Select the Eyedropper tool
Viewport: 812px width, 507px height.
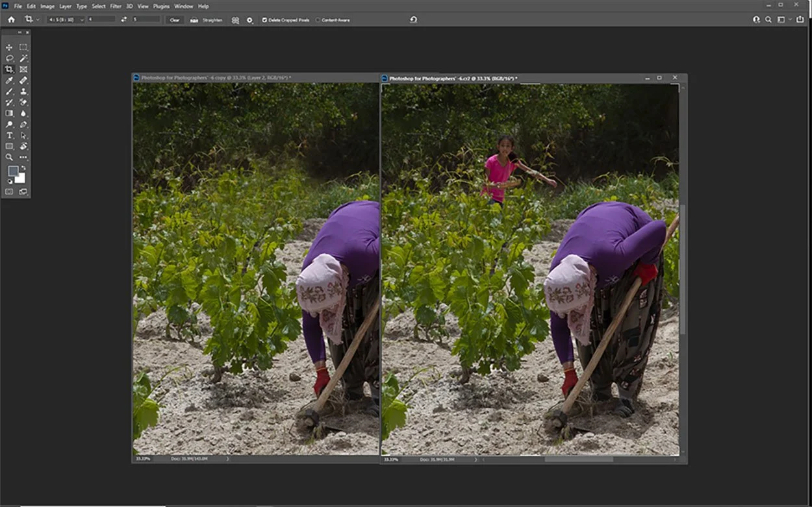(9, 80)
